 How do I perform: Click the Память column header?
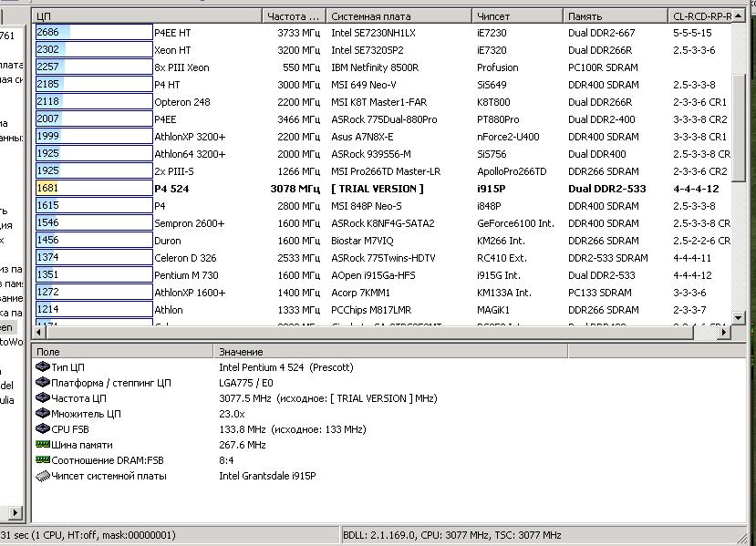pos(614,16)
